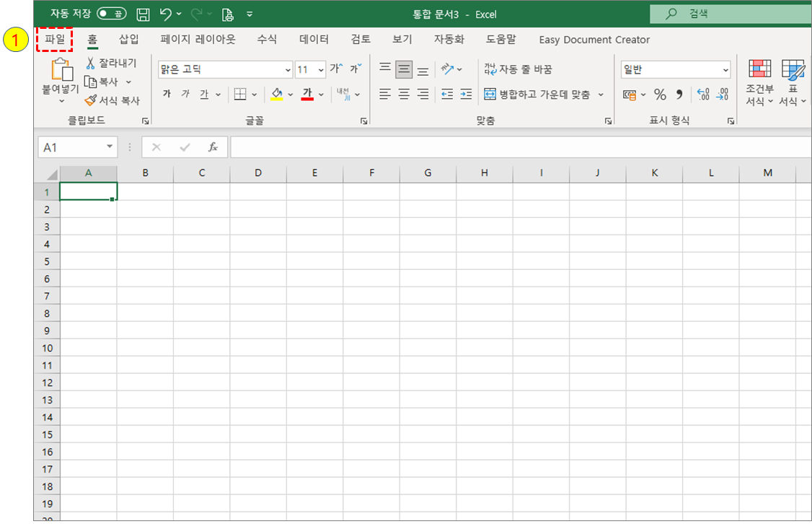Click into the formula bar field

click(x=521, y=147)
